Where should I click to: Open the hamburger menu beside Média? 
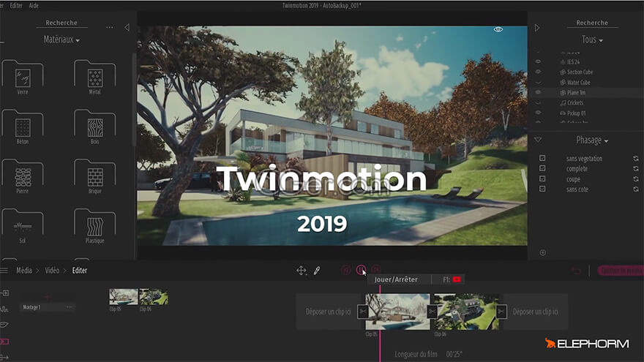pos(4,271)
